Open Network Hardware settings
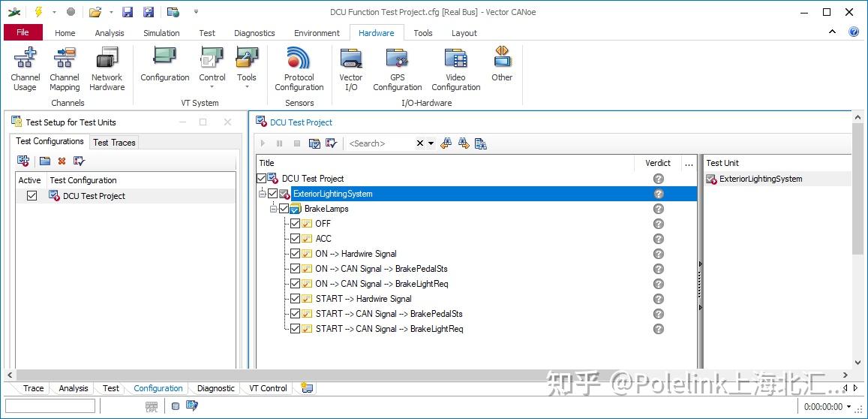The image size is (868, 419). (107, 70)
